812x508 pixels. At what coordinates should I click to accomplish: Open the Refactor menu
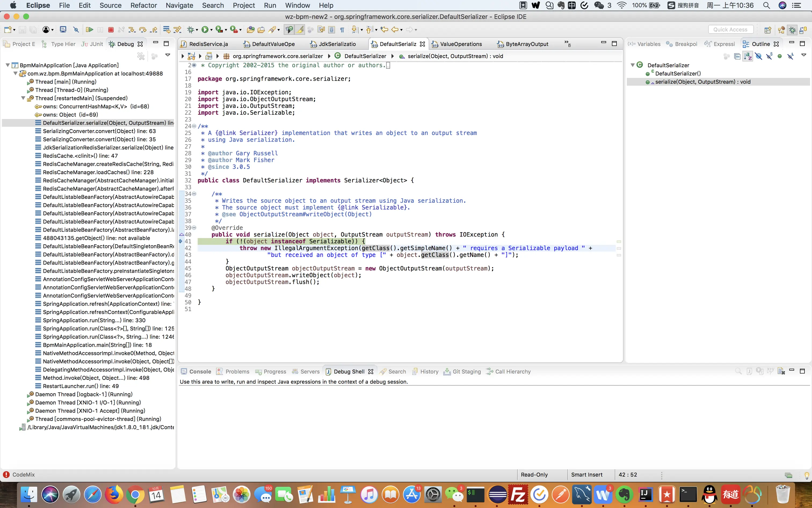click(x=143, y=5)
